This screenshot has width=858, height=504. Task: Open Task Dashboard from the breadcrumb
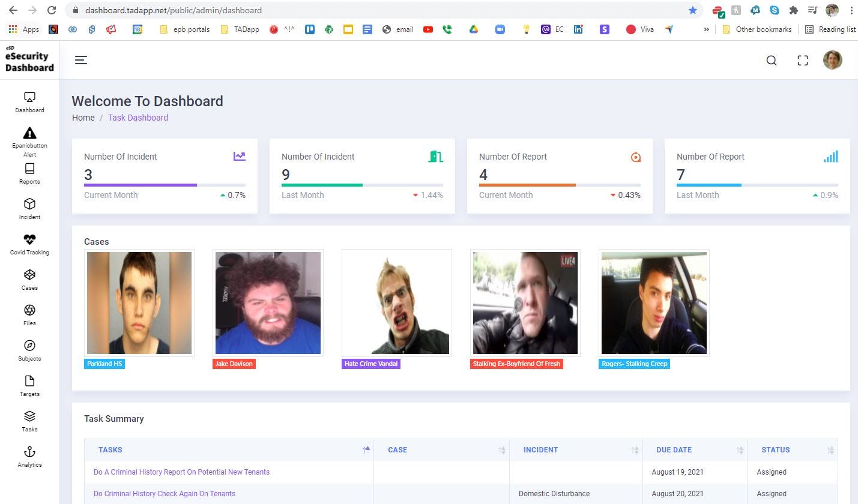coord(137,118)
